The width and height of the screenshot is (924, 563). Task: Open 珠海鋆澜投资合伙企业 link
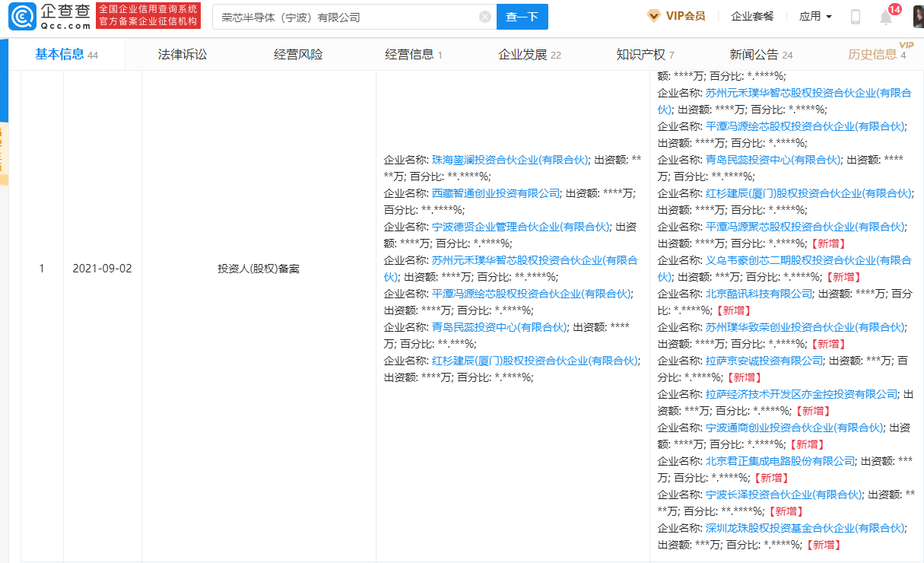coord(510,160)
